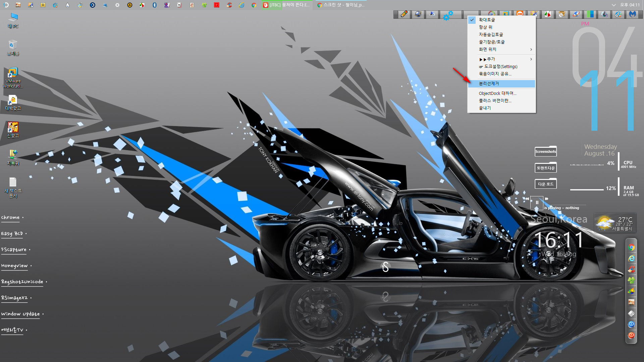644x362 pixels.
Task: Launch Easy BCD from the launcher list
Action: click(x=12, y=234)
